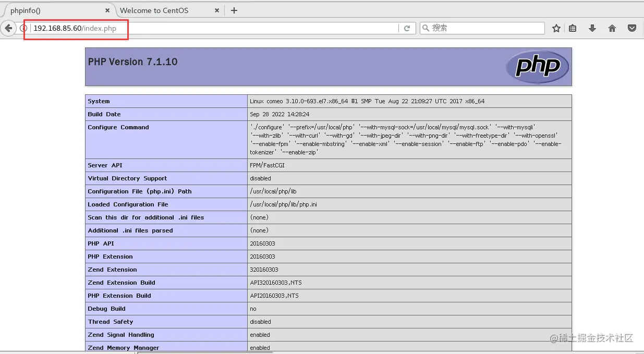Click the Sep 28 2022 14:28:24 value
Screen dimensions: 644x354
[x=280, y=114]
